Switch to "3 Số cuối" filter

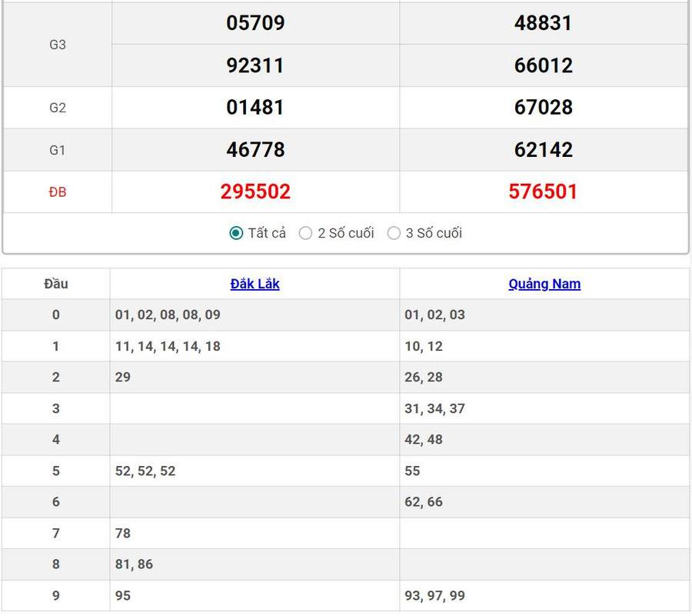(x=394, y=233)
